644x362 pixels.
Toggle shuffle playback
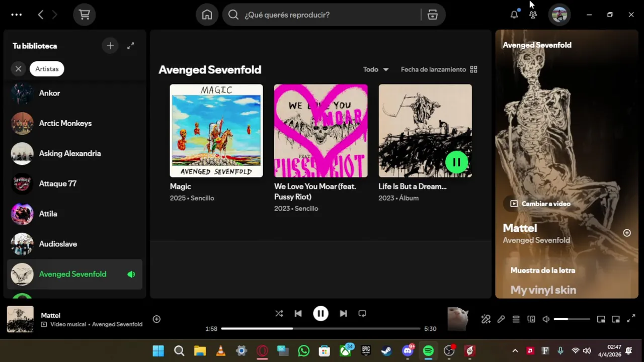click(x=279, y=313)
